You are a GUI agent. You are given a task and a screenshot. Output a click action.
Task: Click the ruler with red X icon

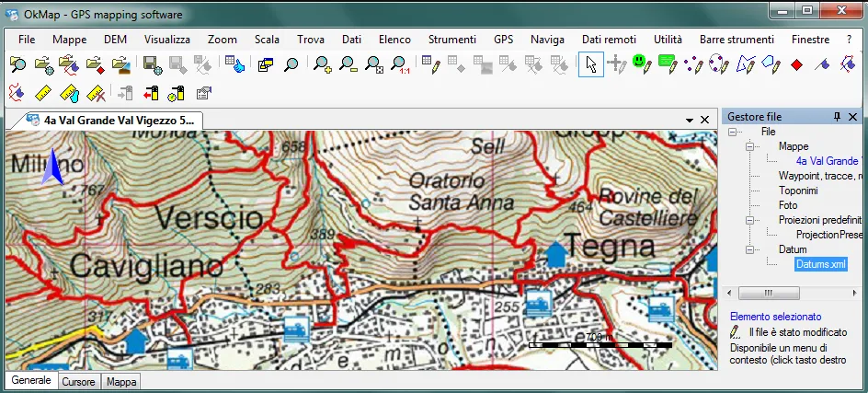click(x=96, y=93)
